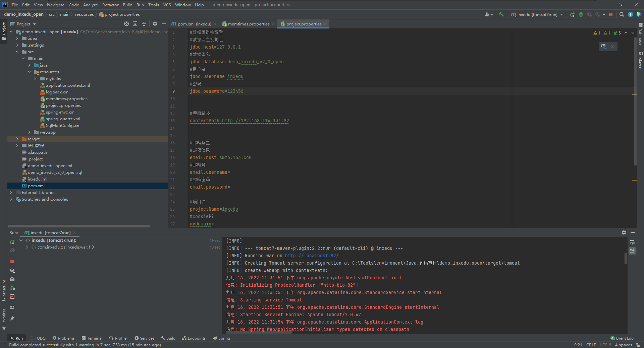
Task: Open Run panel settings gear
Action: click(624, 232)
